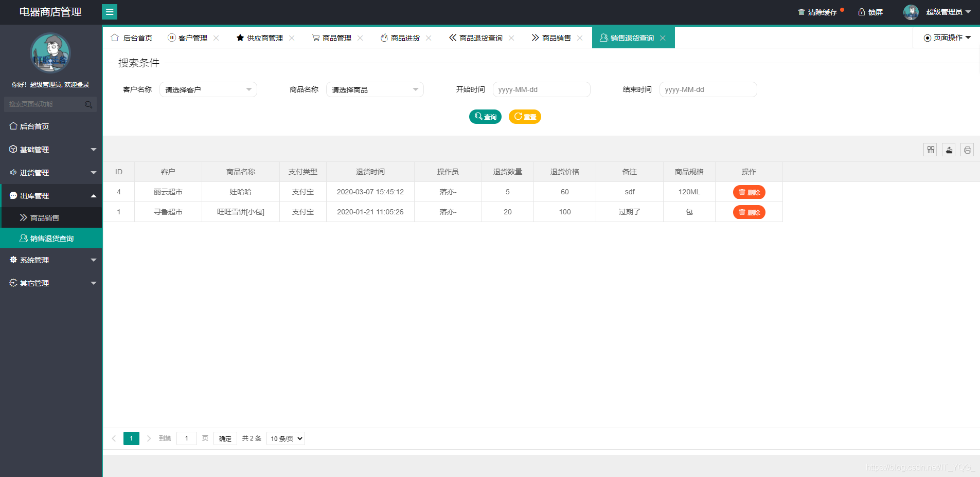
Task: Click the print icon above the table
Action: (x=967, y=150)
